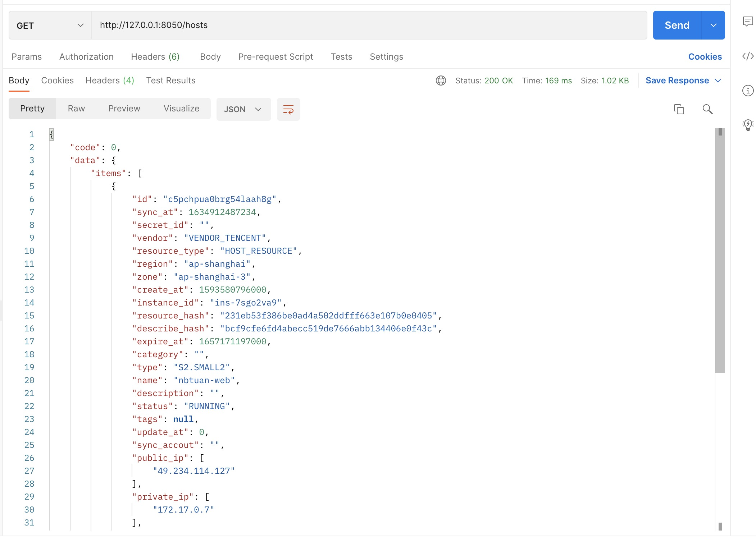Open the request info icon
This screenshot has width=756, height=537.
pos(748,91)
